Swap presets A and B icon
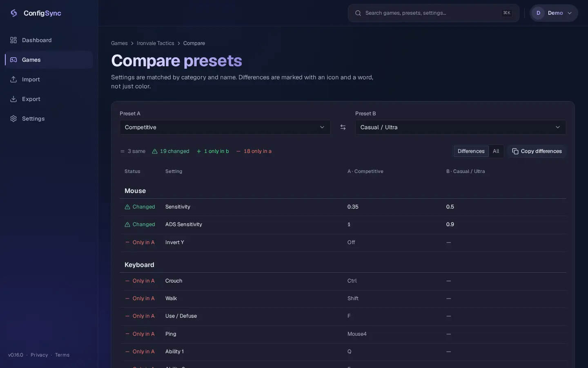The width and height of the screenshot is (588, 368). 343,127
